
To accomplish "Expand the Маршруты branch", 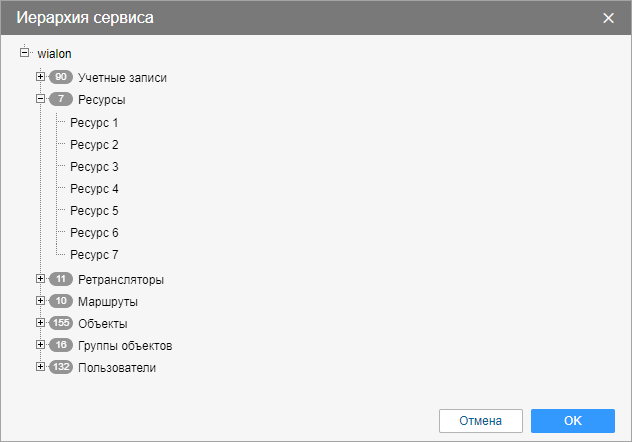I will [x=40, y=301].
